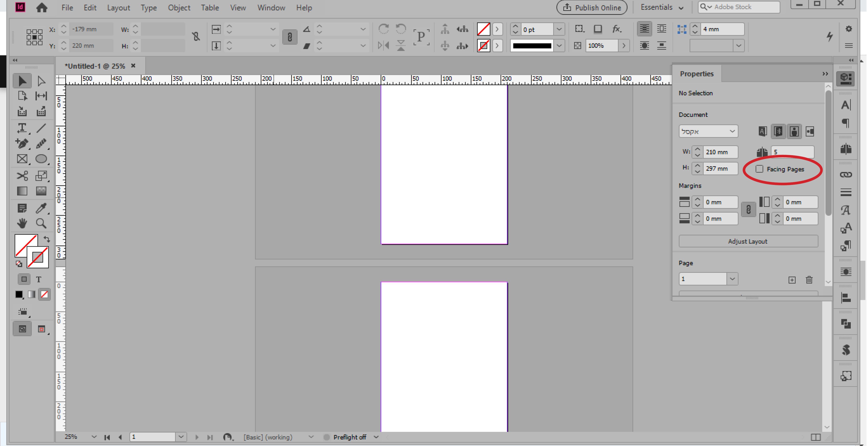Switch to the Untitled-1 document tab
The image size is (868, 446).
tap(95, 66)
